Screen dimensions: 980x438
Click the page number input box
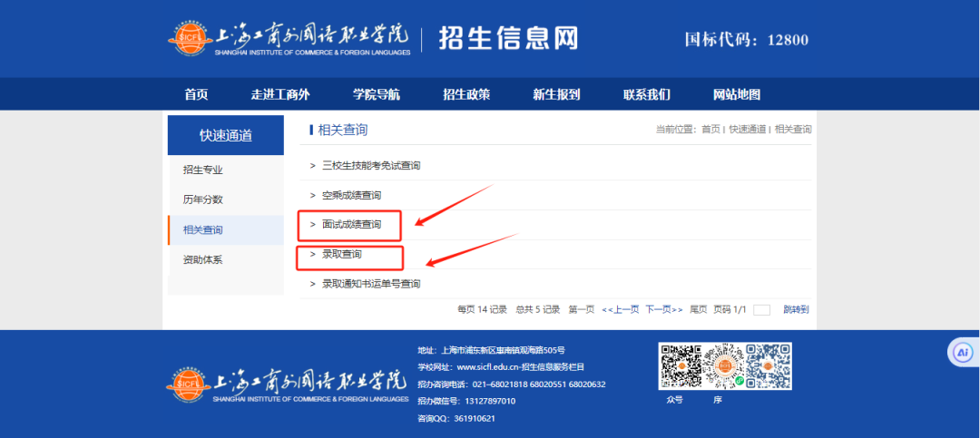[x=761, y=310]
